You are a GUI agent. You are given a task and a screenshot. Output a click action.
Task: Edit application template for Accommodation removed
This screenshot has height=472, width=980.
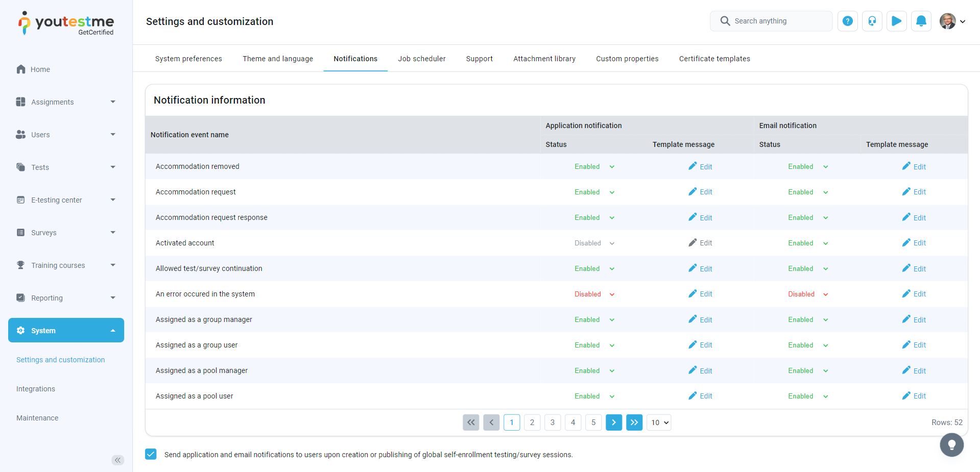(x=700, y=167)
